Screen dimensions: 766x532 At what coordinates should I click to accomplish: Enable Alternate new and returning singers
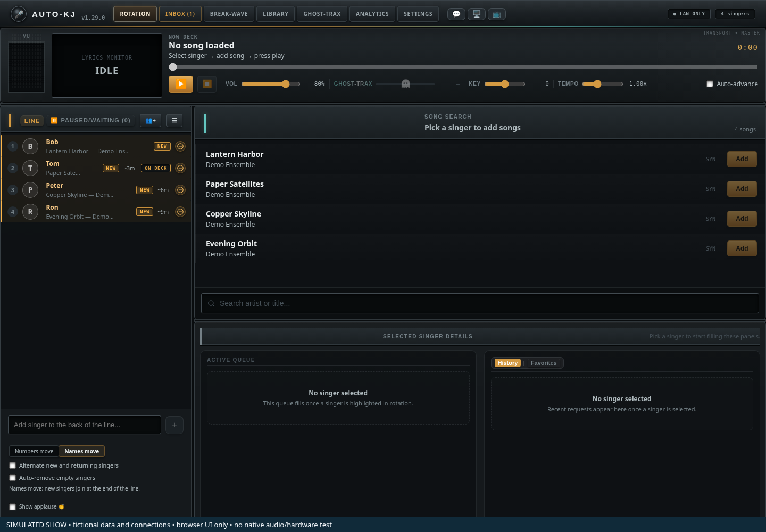12,465
